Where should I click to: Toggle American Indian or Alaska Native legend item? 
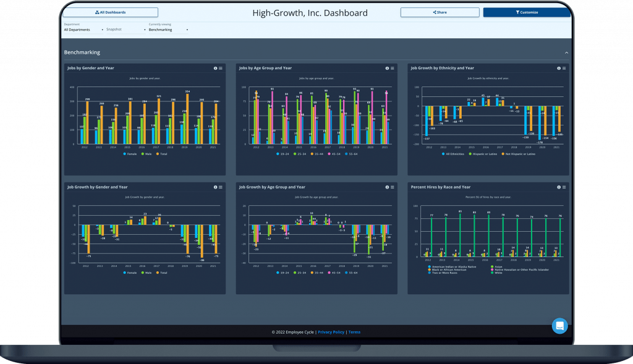[452, 267]
